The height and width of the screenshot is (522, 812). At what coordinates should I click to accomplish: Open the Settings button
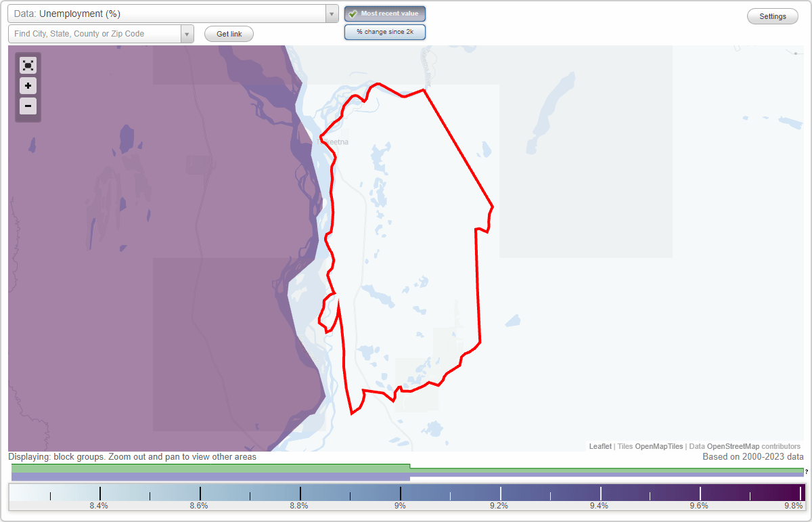(773, 16)
